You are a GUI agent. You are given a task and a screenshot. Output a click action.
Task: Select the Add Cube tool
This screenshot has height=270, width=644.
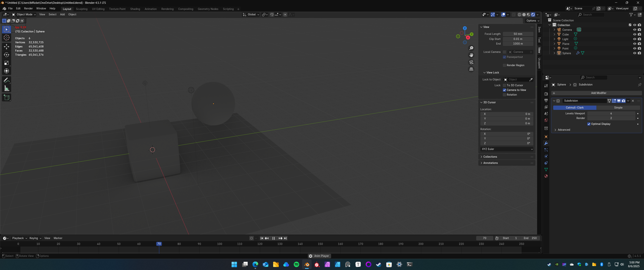point(7,97)
